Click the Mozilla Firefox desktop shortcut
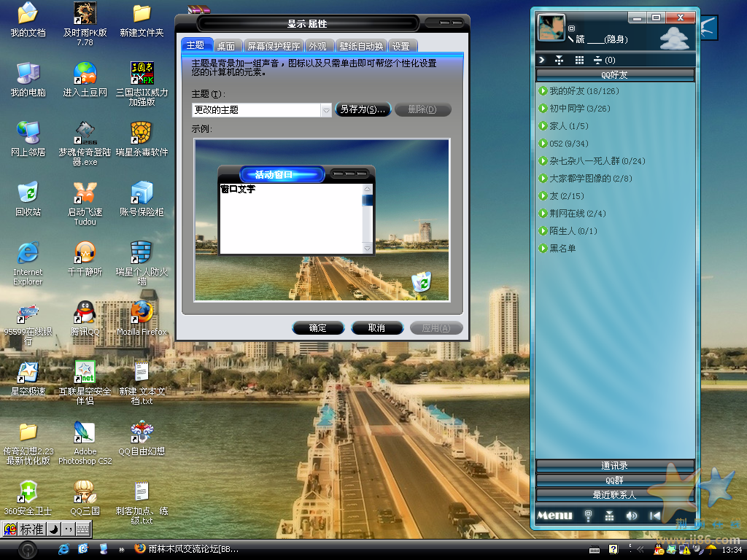The image size is (747, 560). point(142,314)
